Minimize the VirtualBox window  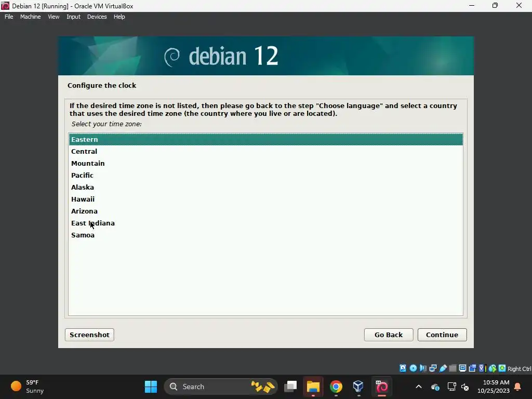[472, 6]
